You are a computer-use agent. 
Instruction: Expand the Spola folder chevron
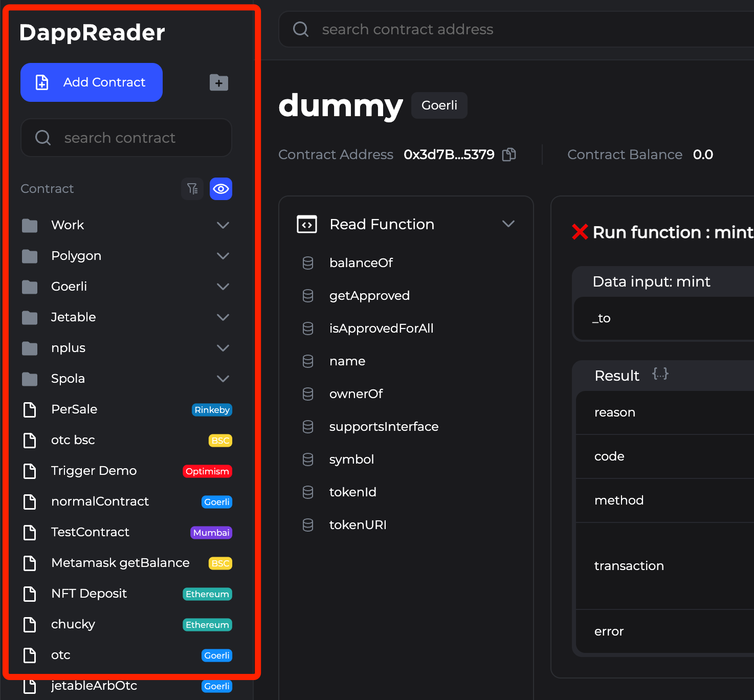point(223,379)
